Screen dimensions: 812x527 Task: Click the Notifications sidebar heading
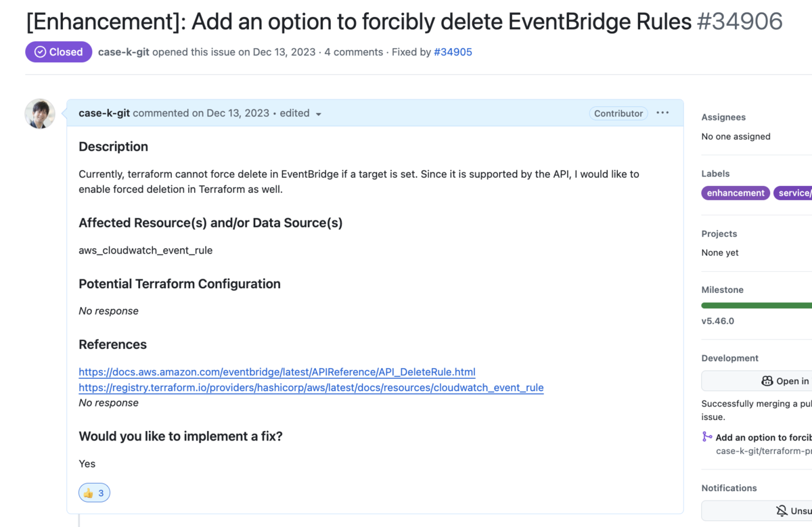point(729,488)
